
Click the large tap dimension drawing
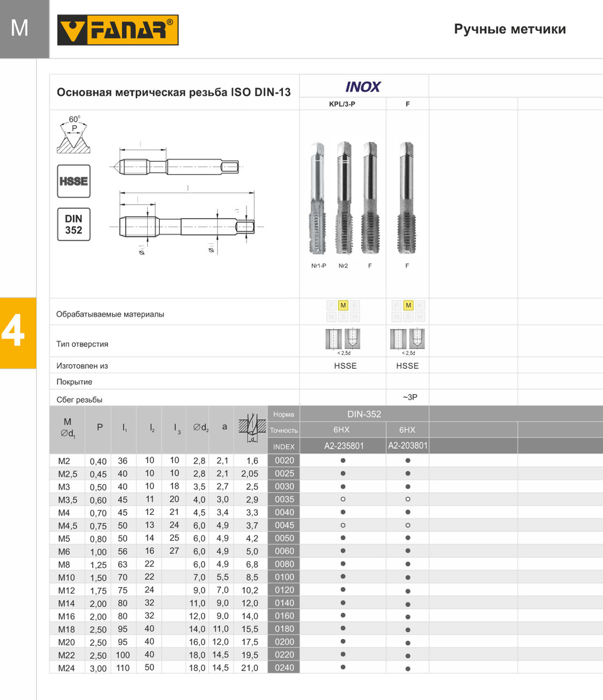tap(187, 226)
